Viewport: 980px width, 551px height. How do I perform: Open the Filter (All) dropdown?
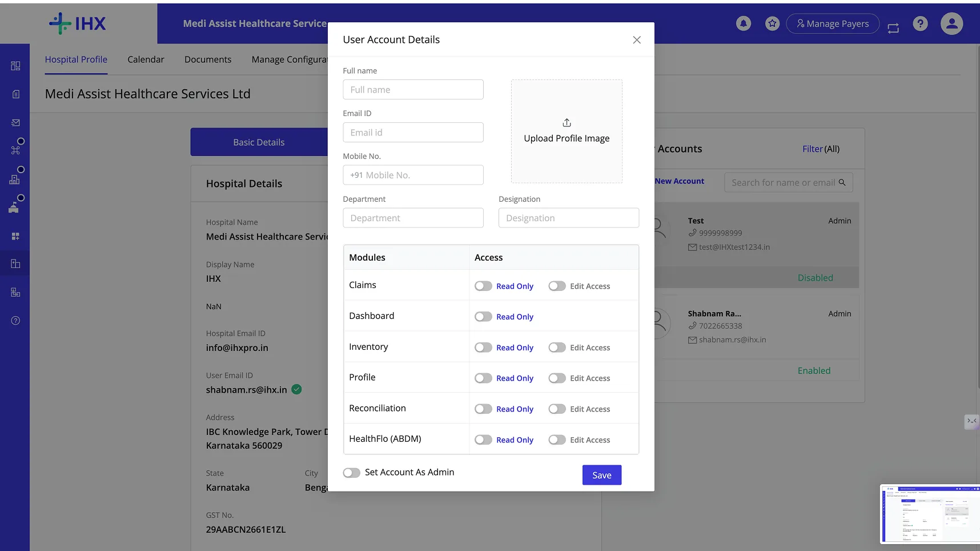pyautogui.click(x=821, y=149)
